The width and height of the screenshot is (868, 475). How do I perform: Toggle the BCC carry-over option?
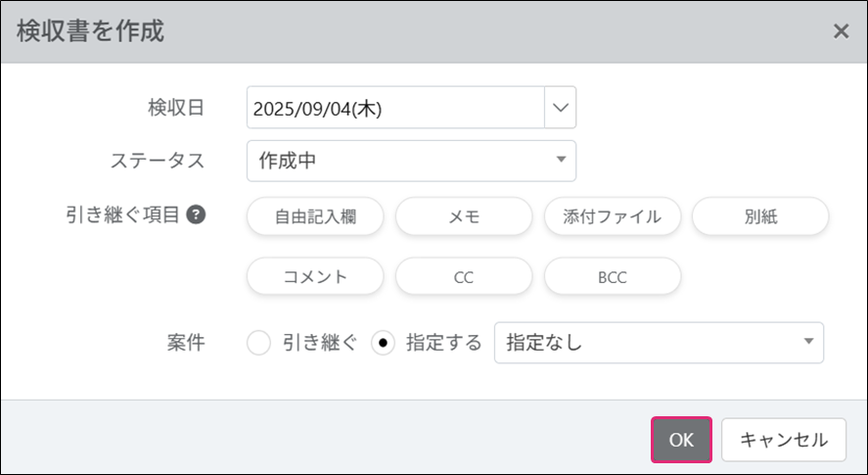tap(613, 277)
